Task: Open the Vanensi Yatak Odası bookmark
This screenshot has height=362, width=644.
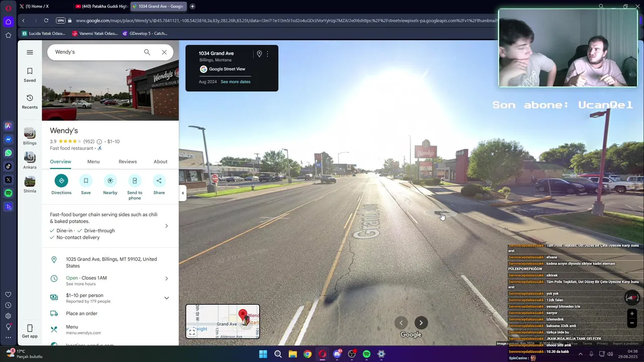Action: (95, 34)
